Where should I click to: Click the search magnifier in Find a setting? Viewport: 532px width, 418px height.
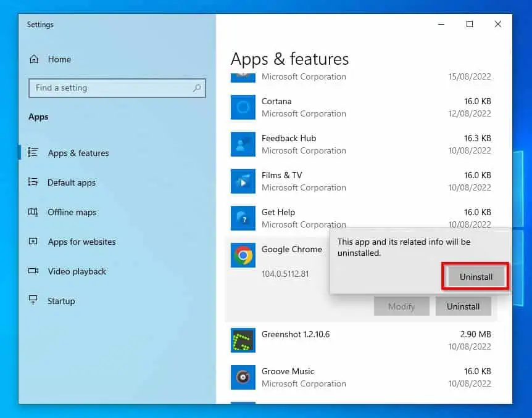click(197, 88)
